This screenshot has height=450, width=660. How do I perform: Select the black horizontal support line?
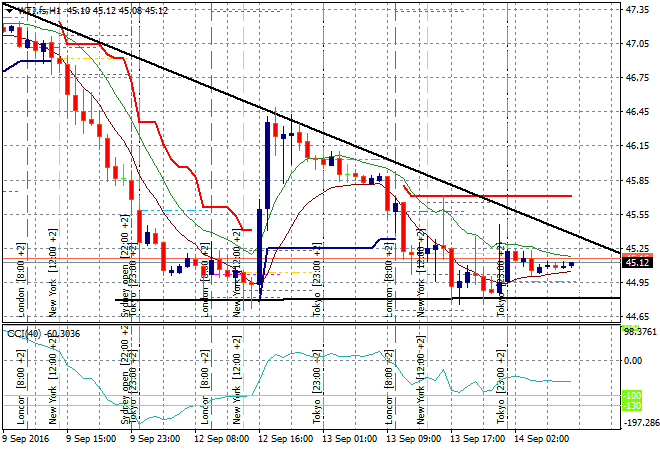tap(400, 298)
